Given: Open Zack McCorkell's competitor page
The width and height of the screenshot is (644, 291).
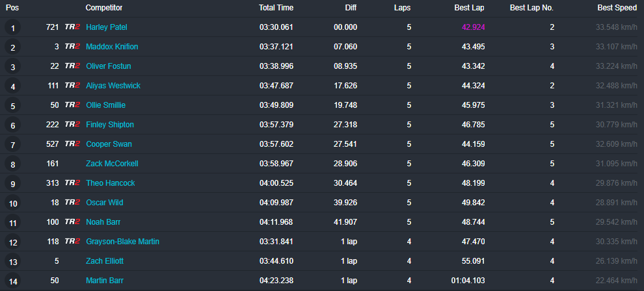Looking at the screenshot, I should click(x=112, y=164).
